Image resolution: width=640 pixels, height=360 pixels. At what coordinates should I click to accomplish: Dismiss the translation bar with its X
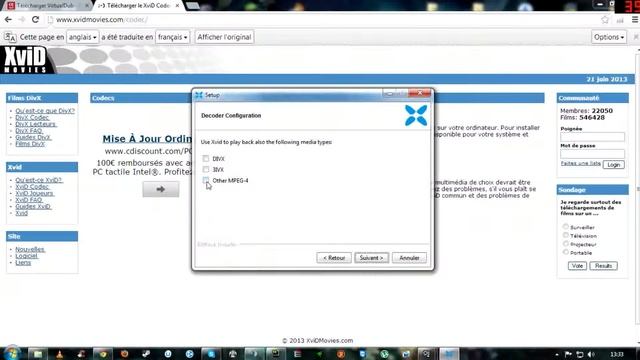pos(636,37)
